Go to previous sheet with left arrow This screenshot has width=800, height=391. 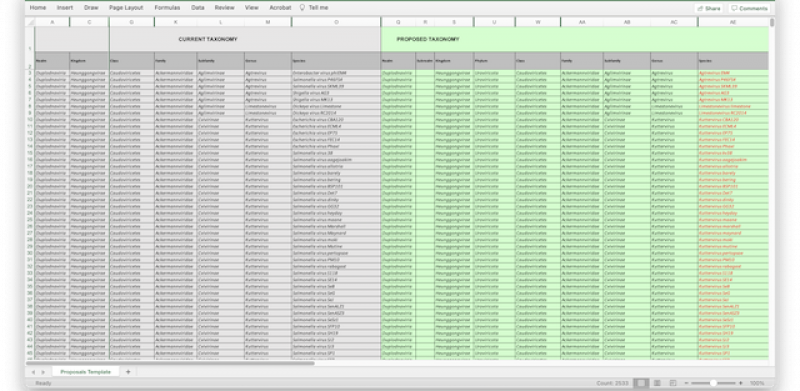click(34, 372)
